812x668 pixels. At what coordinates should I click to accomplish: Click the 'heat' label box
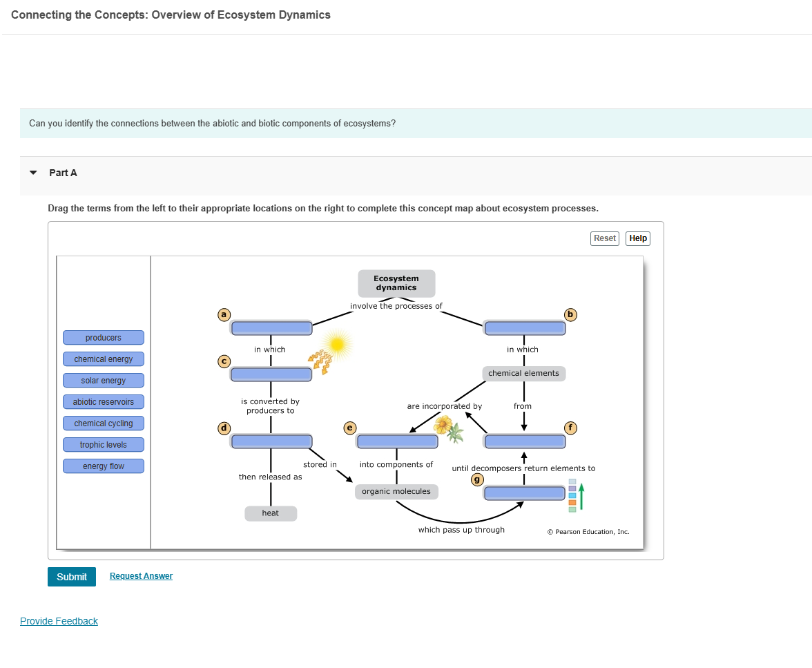tap(271, 513)
